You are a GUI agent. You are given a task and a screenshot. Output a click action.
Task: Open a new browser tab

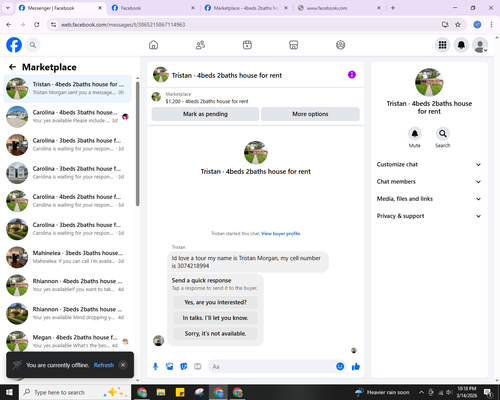393,8
